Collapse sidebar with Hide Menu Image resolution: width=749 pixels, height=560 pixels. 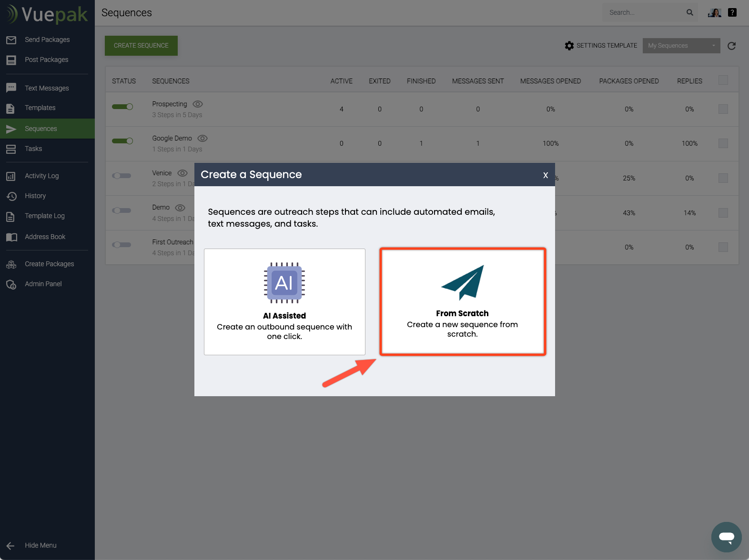coord(40,545)
